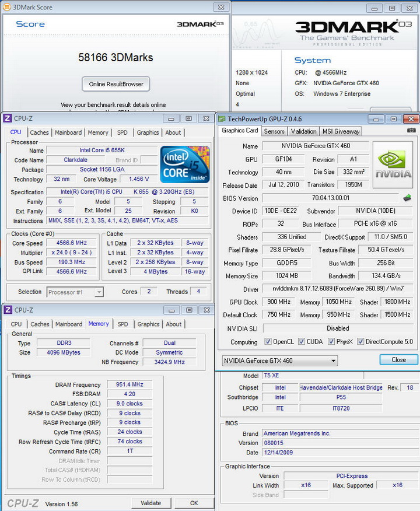Maximize the 3DMark main window
This screenshot has height=511, width=420.
(392, 9)
